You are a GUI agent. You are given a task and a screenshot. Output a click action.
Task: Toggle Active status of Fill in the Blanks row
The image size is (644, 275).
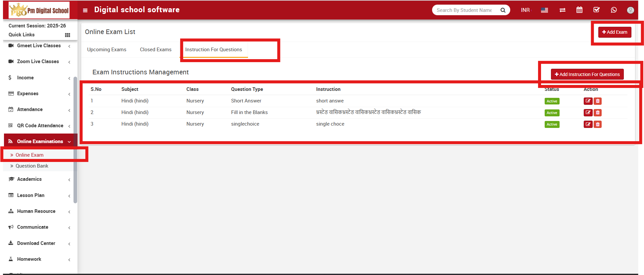tap(552, 113)
